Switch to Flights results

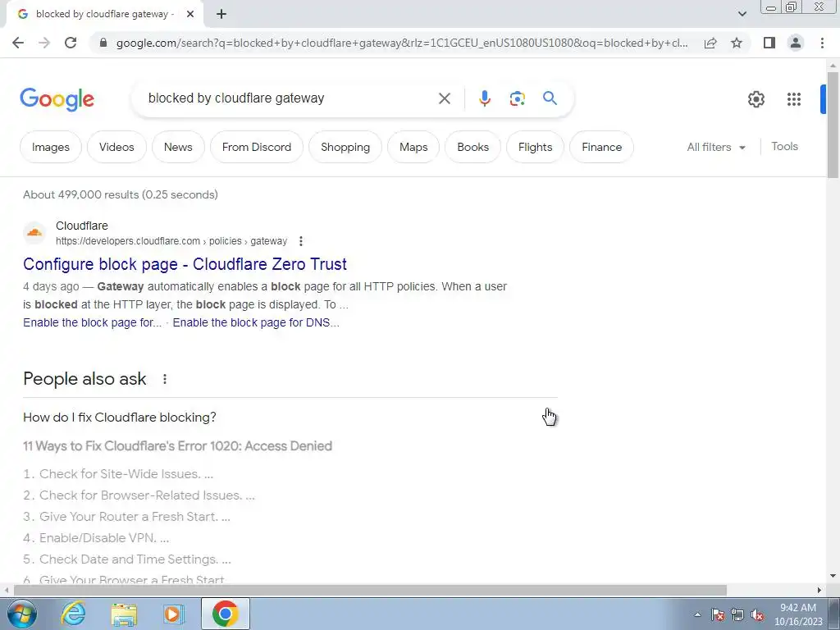point(535,147)
